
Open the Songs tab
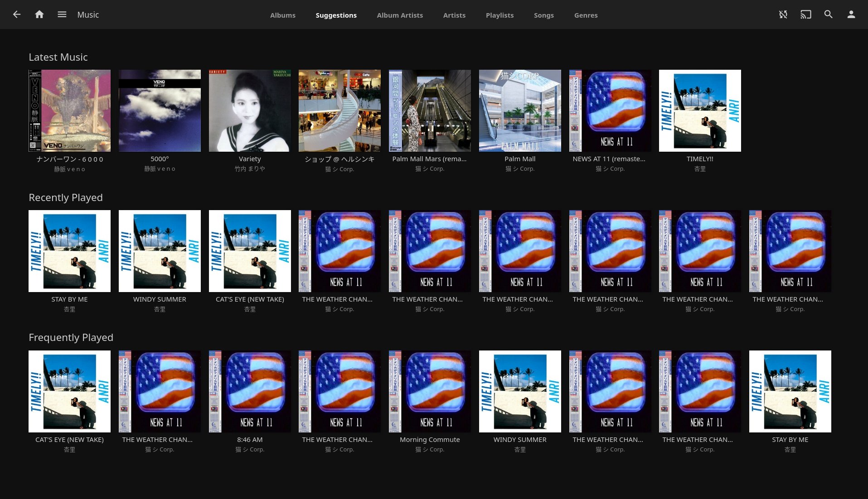(543, 15)
